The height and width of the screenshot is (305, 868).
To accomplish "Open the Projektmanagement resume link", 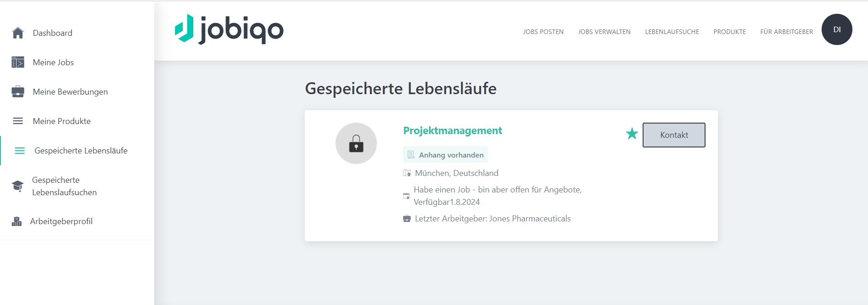I will (453, 131).
